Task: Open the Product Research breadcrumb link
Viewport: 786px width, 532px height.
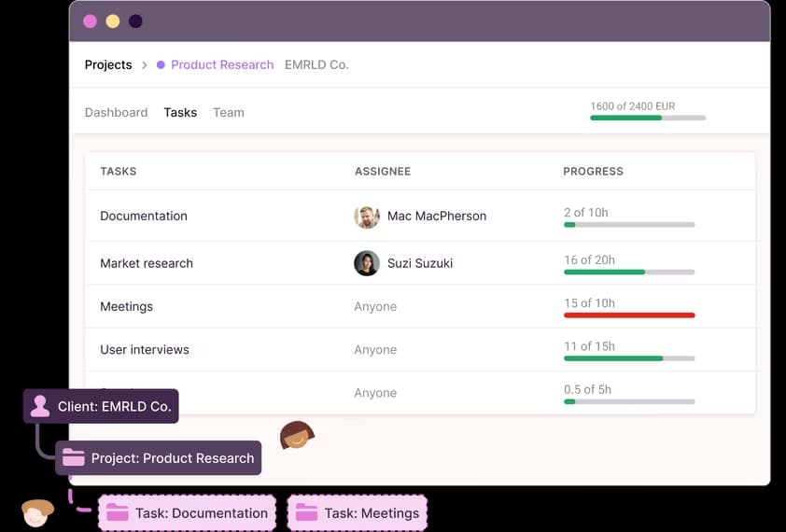Action: point(222,65)
